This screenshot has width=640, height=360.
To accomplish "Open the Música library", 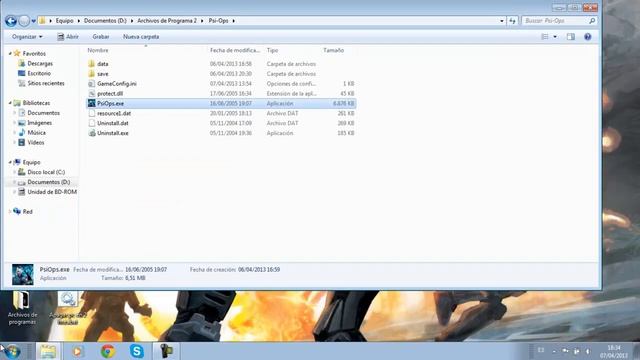I will [x=36, y=133].
